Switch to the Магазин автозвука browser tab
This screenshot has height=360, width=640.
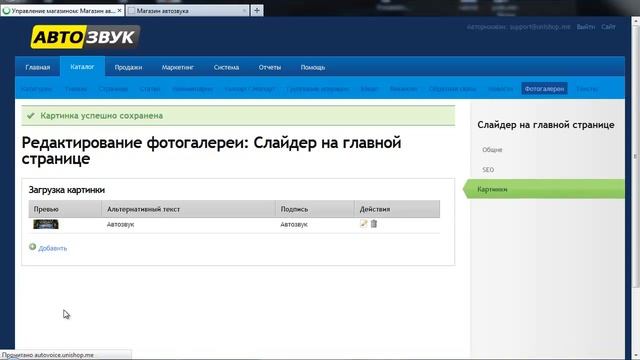tap(187, 11)
